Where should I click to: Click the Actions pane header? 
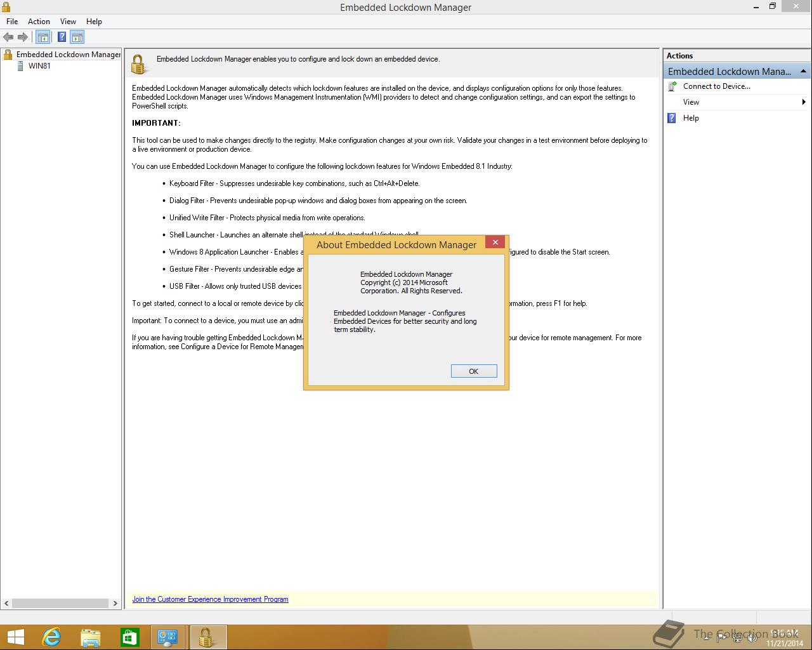point(737,56)
